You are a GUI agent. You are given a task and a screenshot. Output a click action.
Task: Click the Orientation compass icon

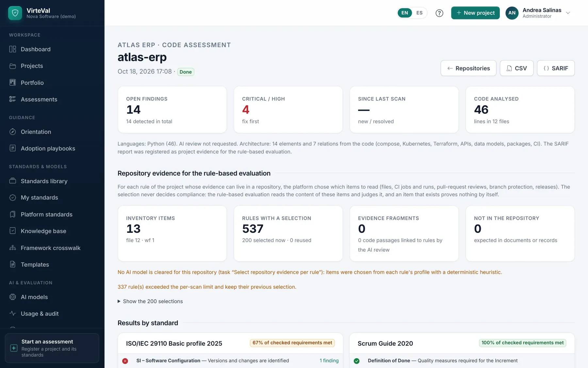point(13,132)
